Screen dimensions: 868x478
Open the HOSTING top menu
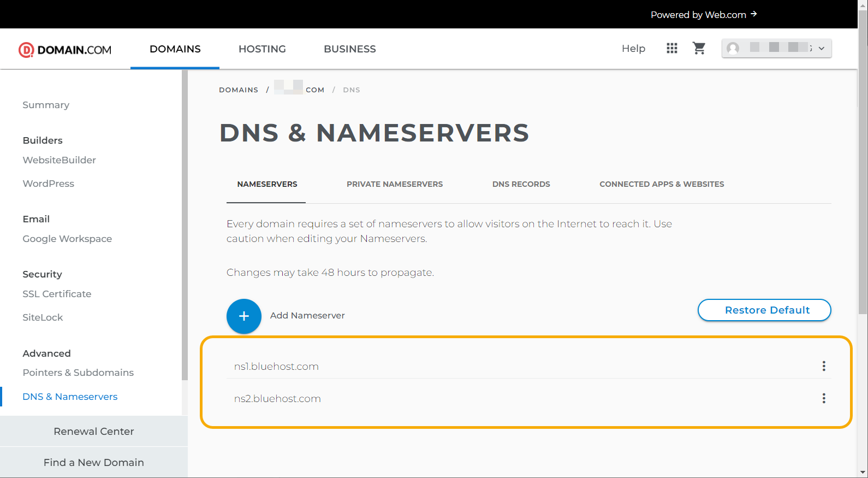pyautogui.click(x=262, y=49)
